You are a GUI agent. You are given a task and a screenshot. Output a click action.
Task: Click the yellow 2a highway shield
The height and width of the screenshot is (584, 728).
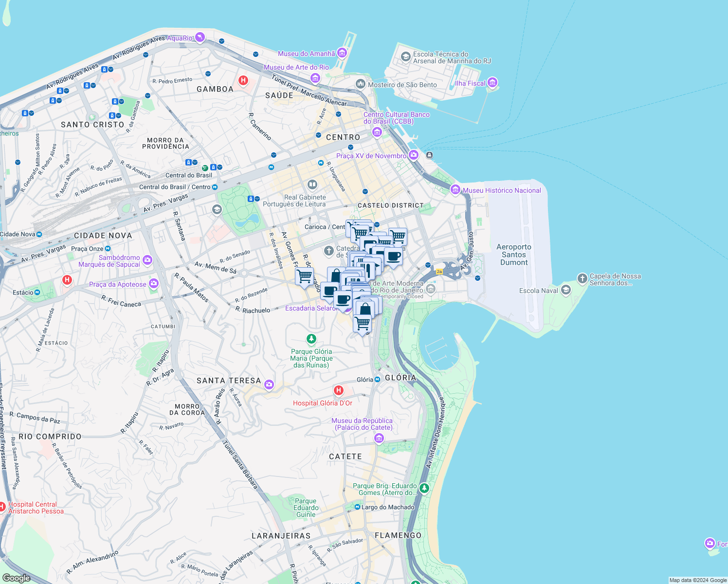click(x=439, y=272)
